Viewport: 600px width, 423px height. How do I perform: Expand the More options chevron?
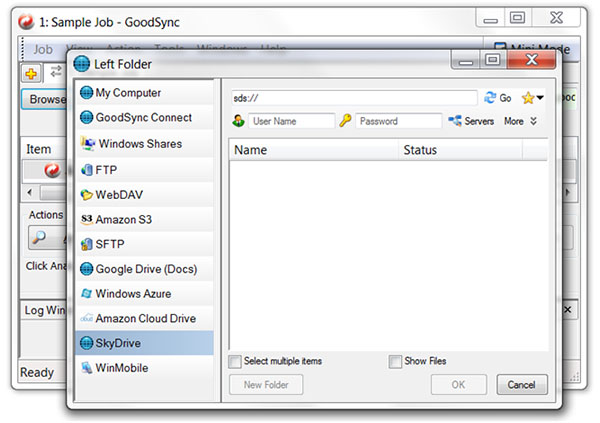pyautogui.click(x=533, y=121)
